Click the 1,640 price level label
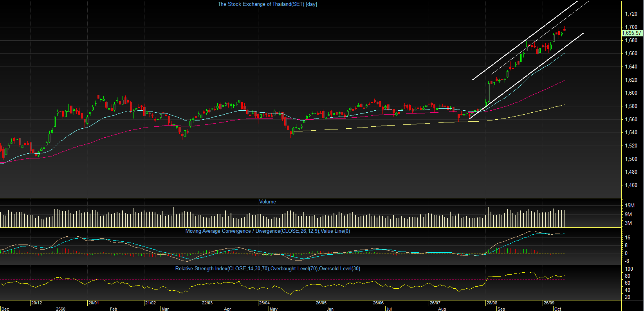This screenshot has width=644, height=311. 631,67
